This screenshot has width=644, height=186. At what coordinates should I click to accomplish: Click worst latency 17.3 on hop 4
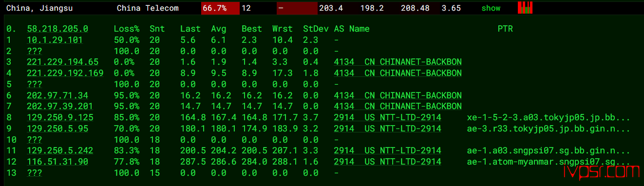click(x=282, y=73)
